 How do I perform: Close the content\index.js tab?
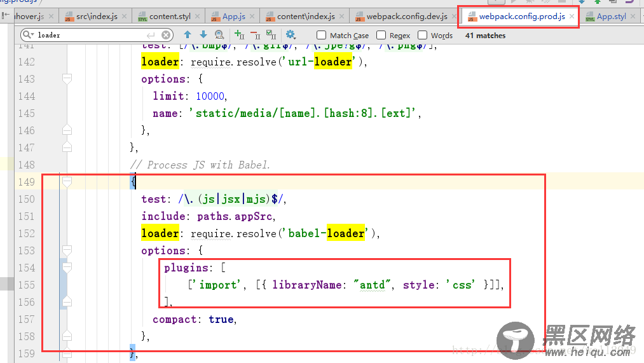(x=342, y=17)
